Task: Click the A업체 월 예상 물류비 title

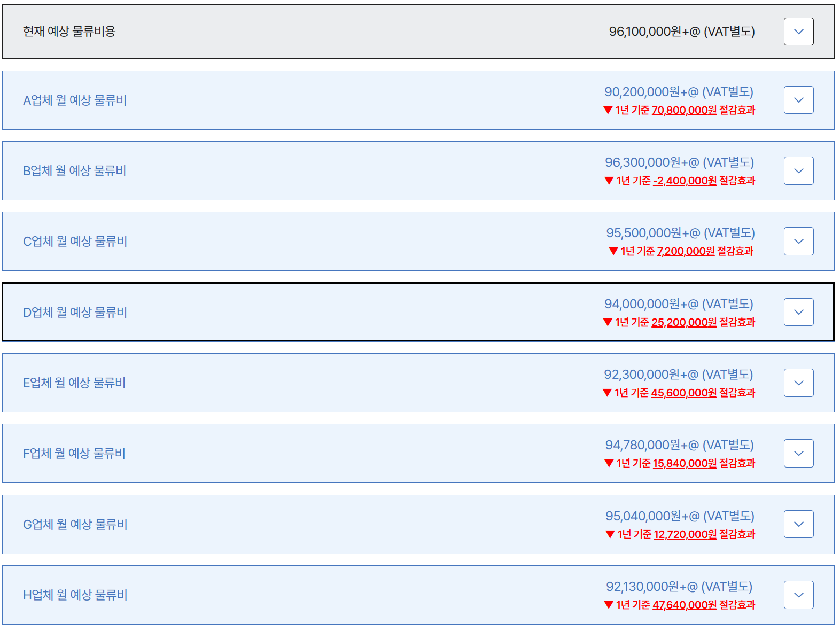Action: (75, 100)
